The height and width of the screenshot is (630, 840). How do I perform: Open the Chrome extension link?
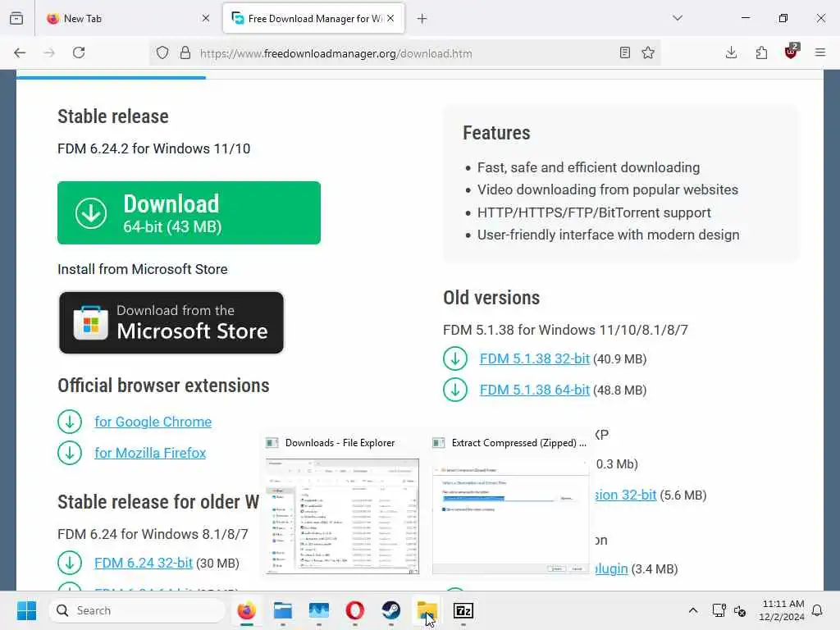point(153,422)
